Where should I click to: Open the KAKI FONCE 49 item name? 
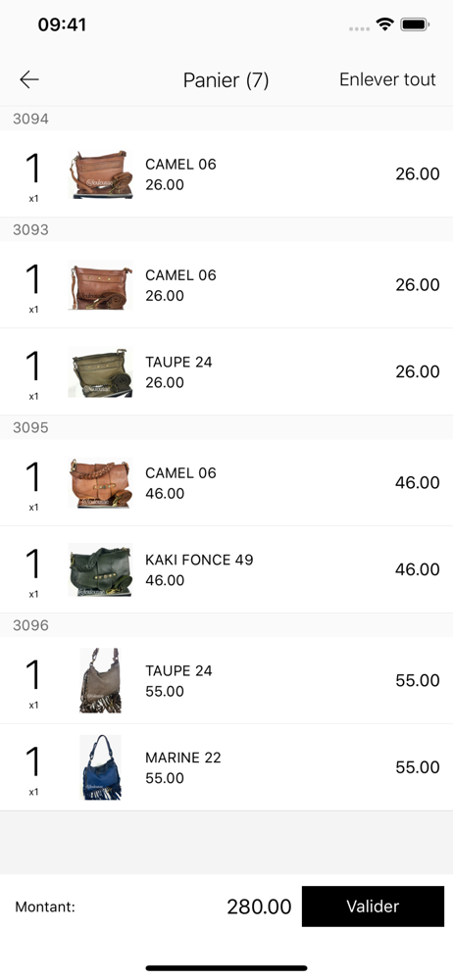199,560
